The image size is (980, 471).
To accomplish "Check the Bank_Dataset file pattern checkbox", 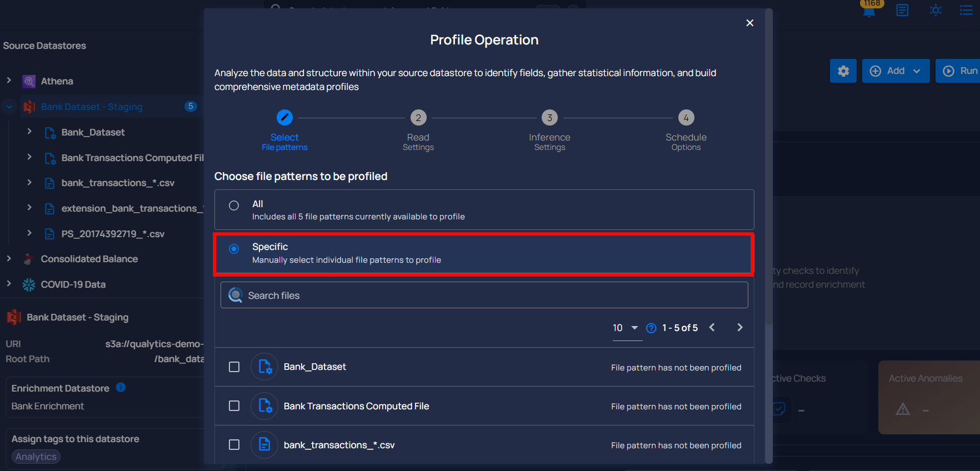I will pyautogui.click(x=234, y=367).
